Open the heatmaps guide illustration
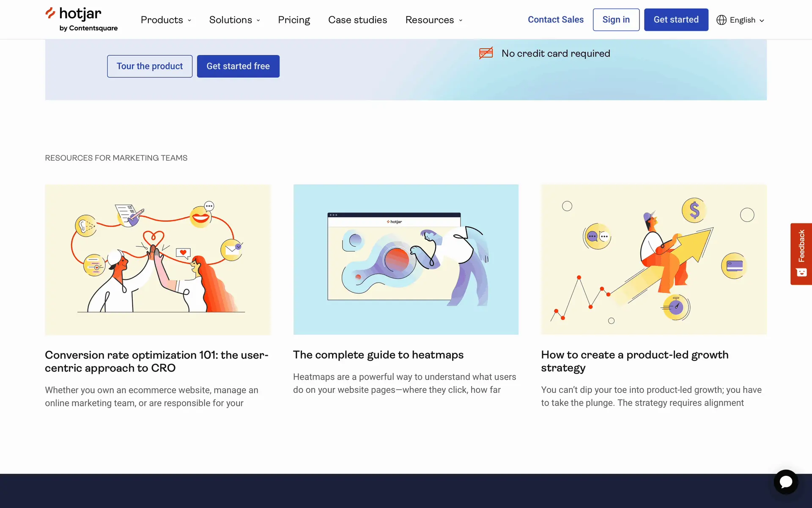The image size is (812, 508). click(406, 259)
